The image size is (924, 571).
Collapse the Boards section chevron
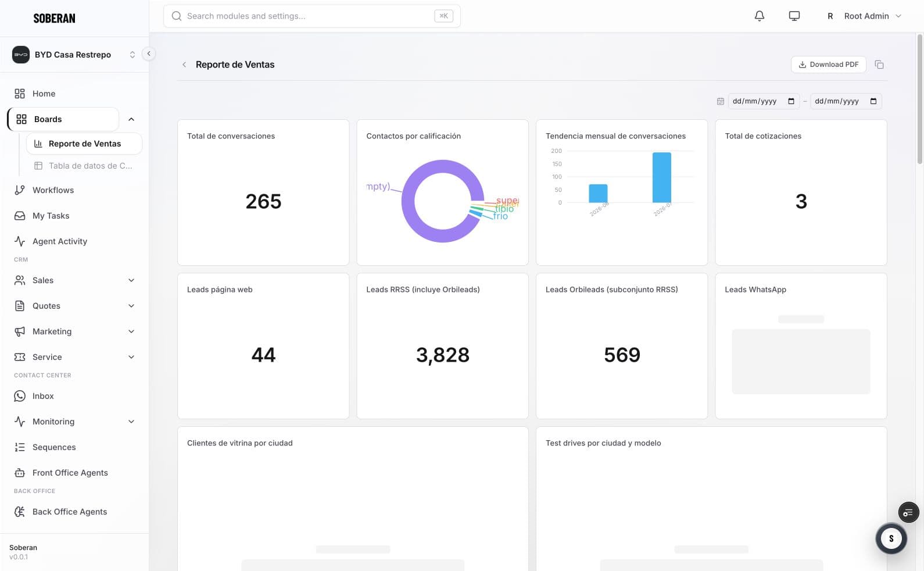pos(131,119)
